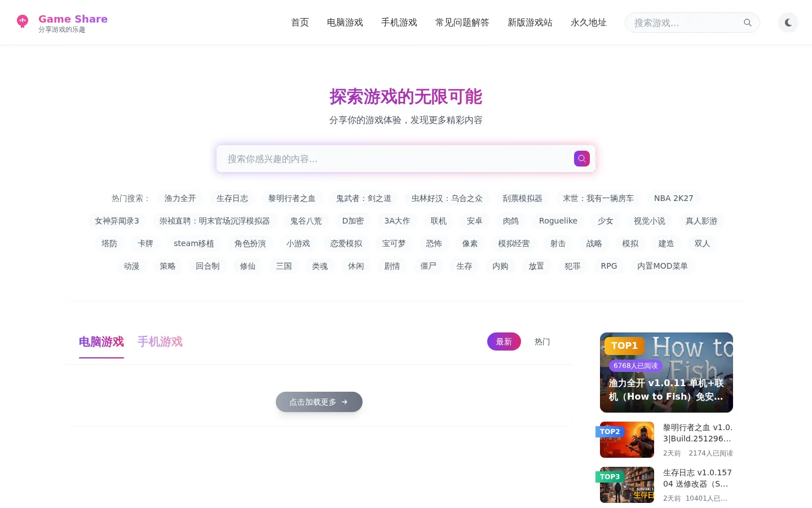This screenshot has height=508, width=812.
Task: Toggle dark mode with the moon icon
Action: point(788,23)
